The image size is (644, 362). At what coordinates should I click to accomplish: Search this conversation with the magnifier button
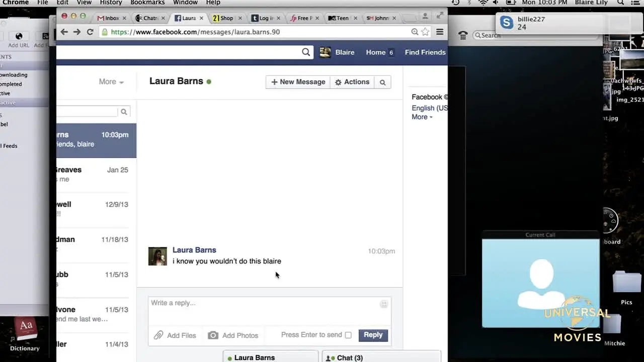tap(382, 82)
